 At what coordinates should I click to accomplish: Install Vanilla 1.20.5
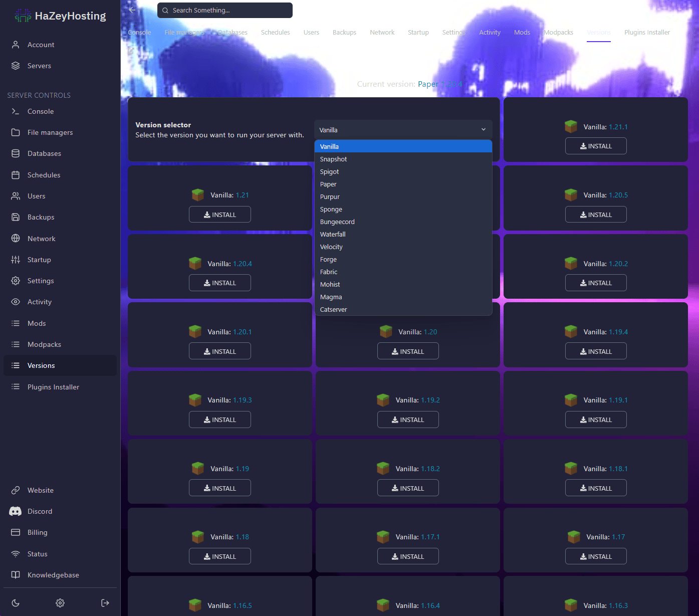[596, 215]
